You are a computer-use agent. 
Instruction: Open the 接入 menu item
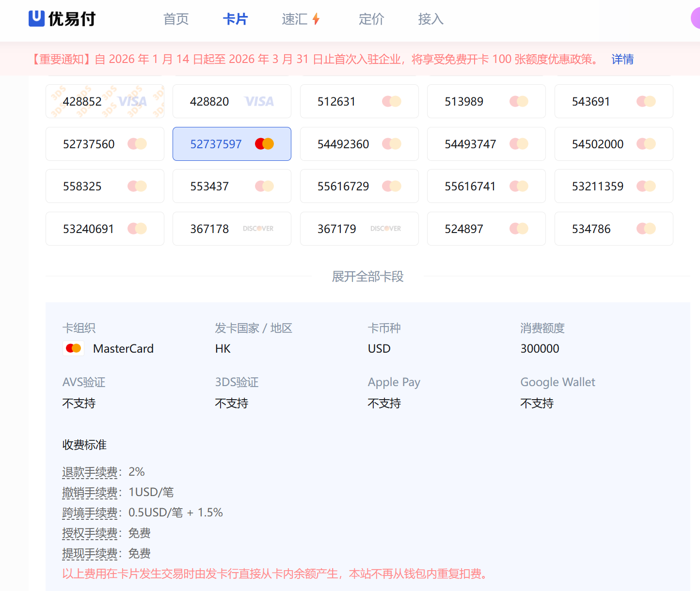click(430, 19)
